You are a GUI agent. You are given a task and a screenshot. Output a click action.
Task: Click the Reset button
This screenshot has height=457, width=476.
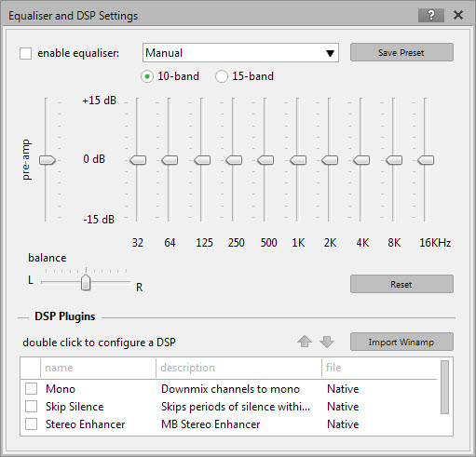401,284
